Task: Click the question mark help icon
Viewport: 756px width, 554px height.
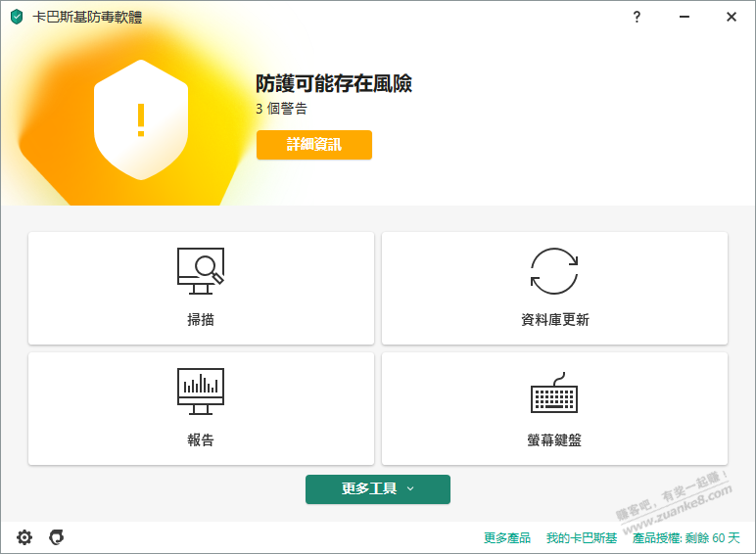Action: pos(637,17)
